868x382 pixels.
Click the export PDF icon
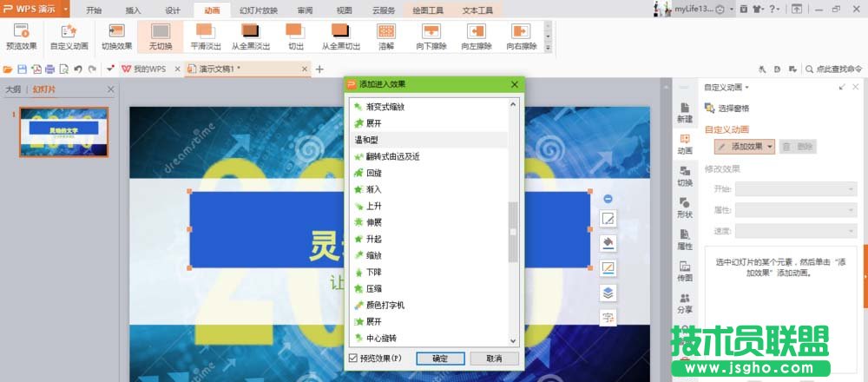[36, 69]
